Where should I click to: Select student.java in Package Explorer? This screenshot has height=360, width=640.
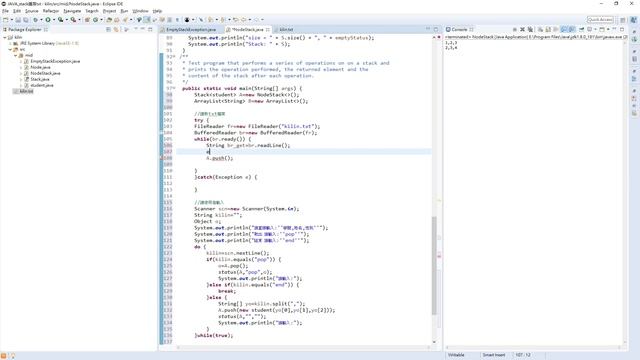tap(42, 85)
